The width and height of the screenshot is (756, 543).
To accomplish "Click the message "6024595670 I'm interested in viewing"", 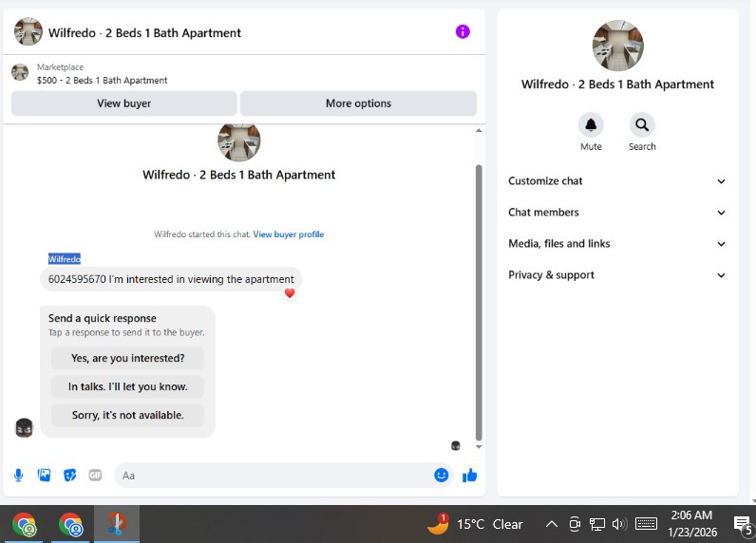I will (x=171, y=279).
